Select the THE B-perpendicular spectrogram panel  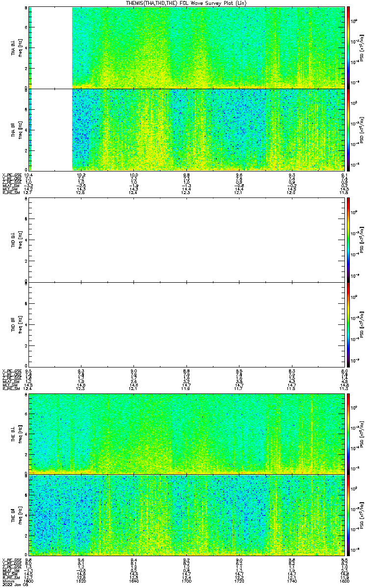point(186,434)
